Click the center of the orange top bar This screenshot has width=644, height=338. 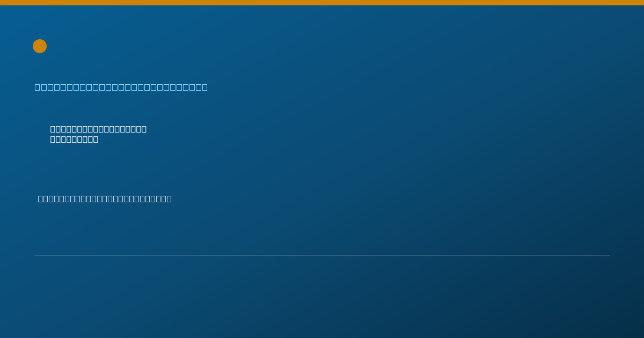pyautogui.click(x=322, y=3)
